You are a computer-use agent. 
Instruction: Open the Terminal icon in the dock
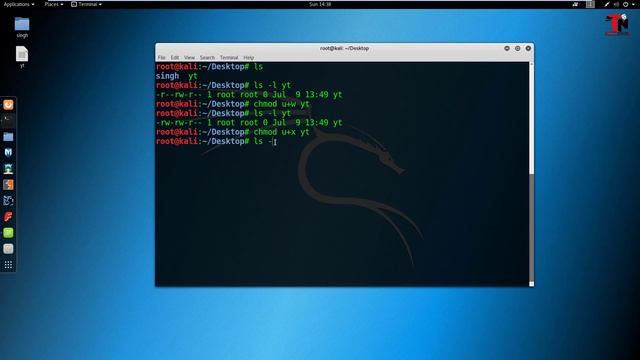click(8, 120)
